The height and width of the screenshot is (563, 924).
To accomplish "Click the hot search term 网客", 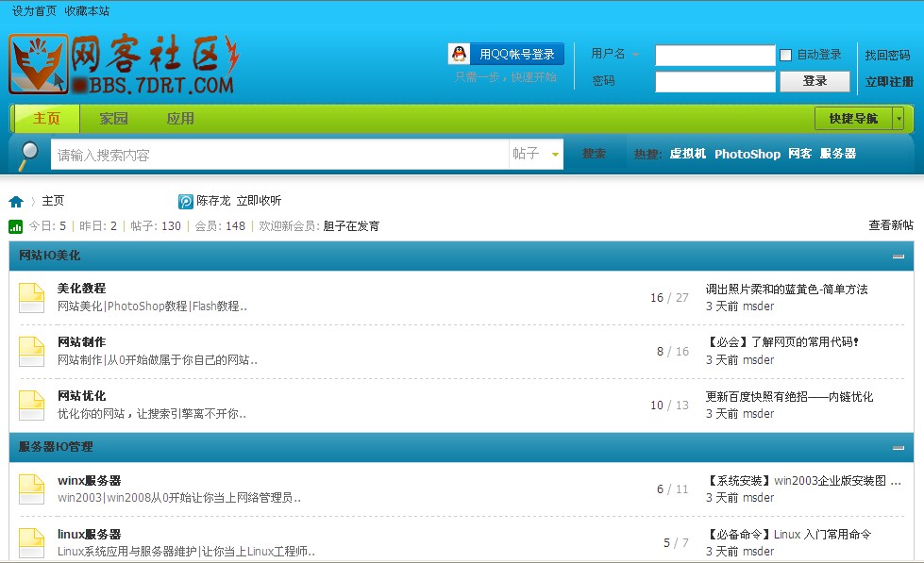I will (x=799, y=154).
